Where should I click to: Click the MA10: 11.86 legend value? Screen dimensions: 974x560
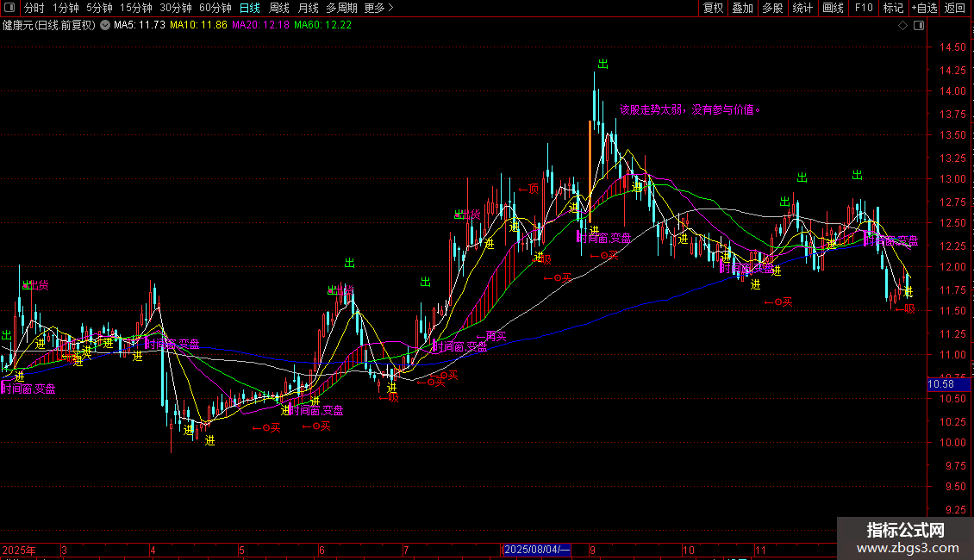click(x=199, y=25)
